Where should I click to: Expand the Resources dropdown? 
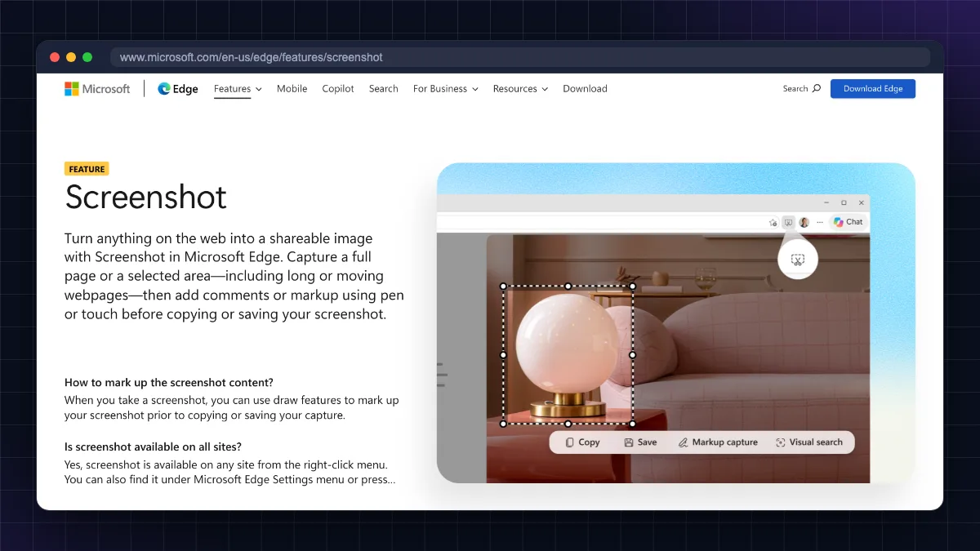(520, 89)
